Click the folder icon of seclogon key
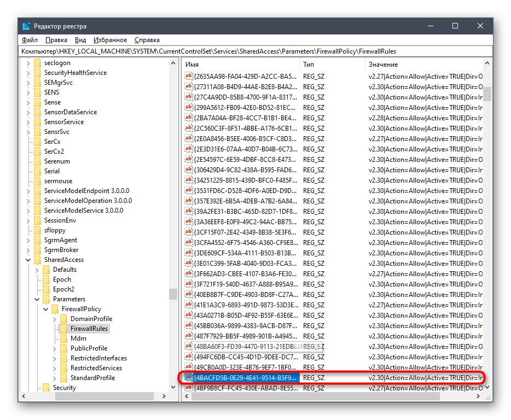The height and width of the screenshot is (420, 511). click(38, 63)
